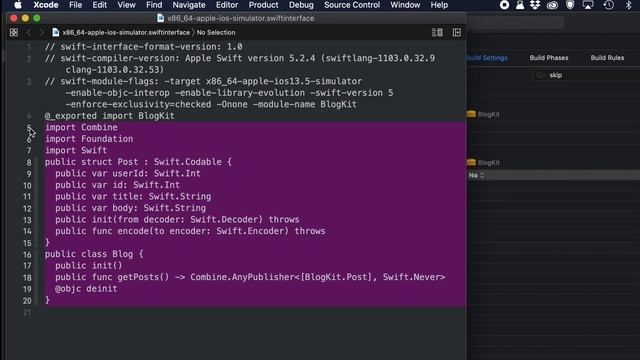Open the Navigate menu

pyautogui.click(x=189, y=5)
